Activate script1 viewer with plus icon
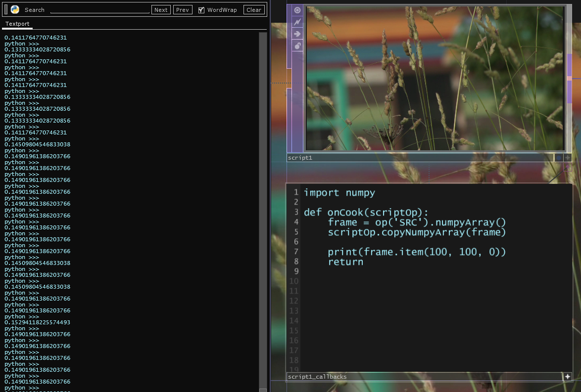Viewport: 581px width, 392px height. point(568,158)
